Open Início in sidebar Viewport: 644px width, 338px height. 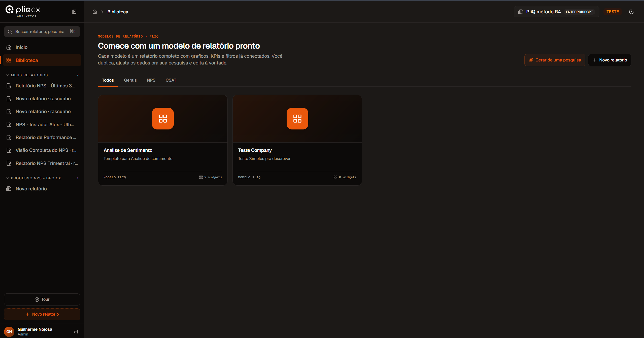tap(42, 47)
